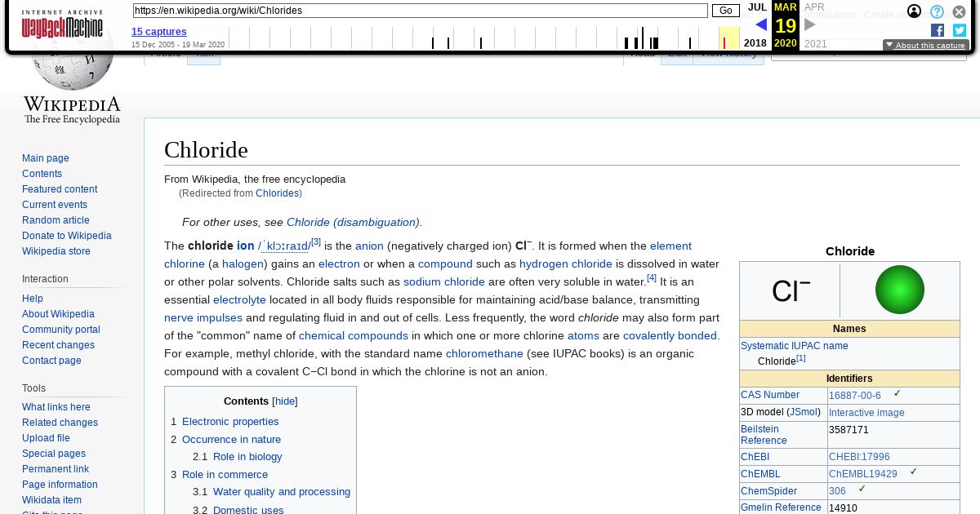The width and height of the screenshot is (980, 514).
Task: Open Wikidata item link
Action: [x=51, y=500]
